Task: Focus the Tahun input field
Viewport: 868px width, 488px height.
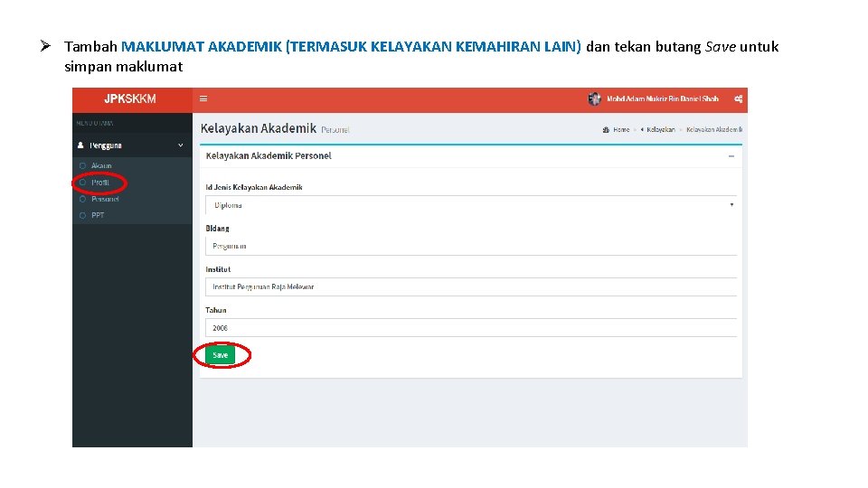Action: (471, 328)
